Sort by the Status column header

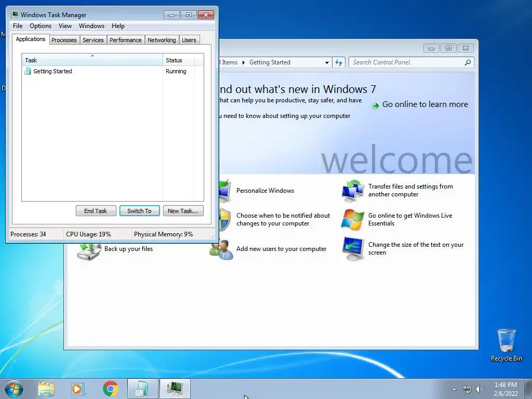point(179,60)
